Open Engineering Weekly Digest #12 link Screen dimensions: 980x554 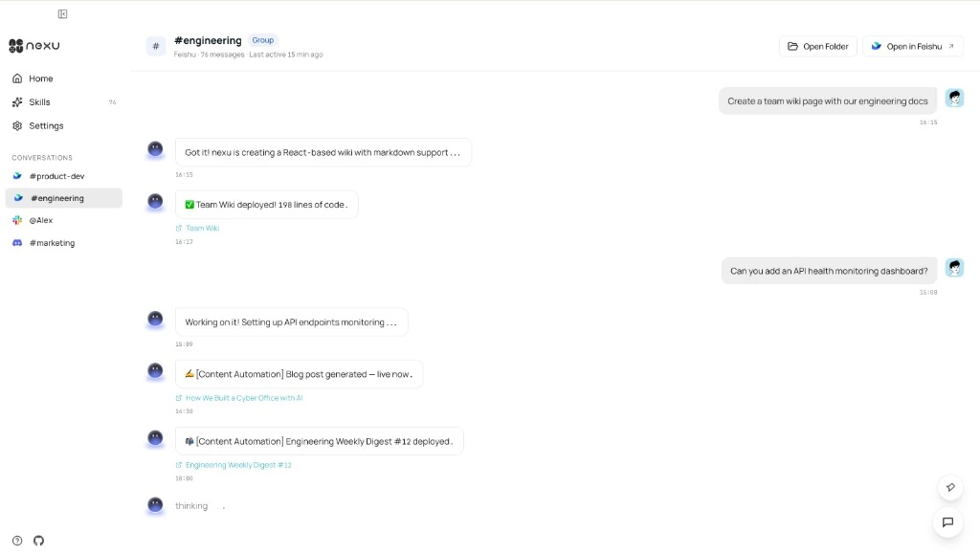(238, 465)
